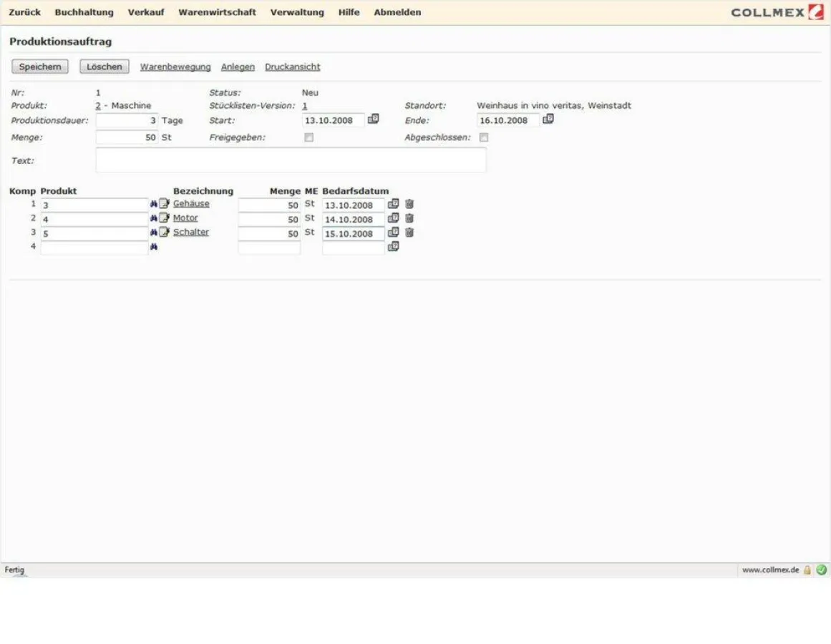This screenshot has height=644, width=831.
Task: Click the COLLMEX logo
Action: (775, 11)
